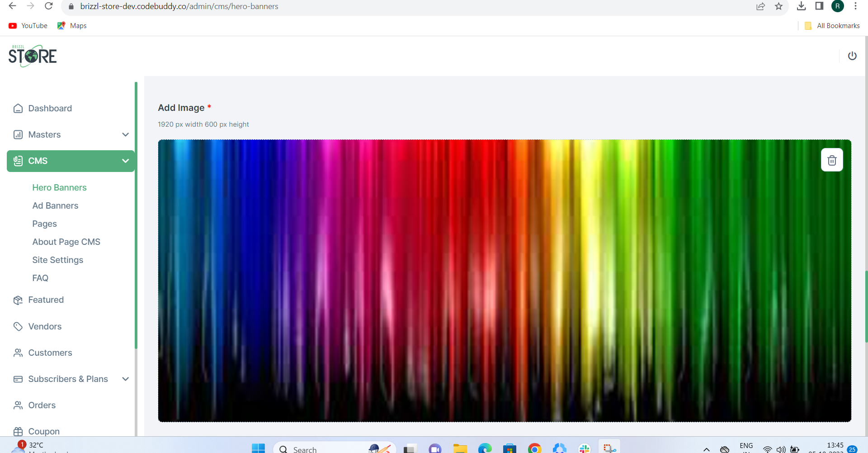Select Site Settings in CMS submenu
Viewport: 868px width, 453px height.
click(x=57, y=260)
